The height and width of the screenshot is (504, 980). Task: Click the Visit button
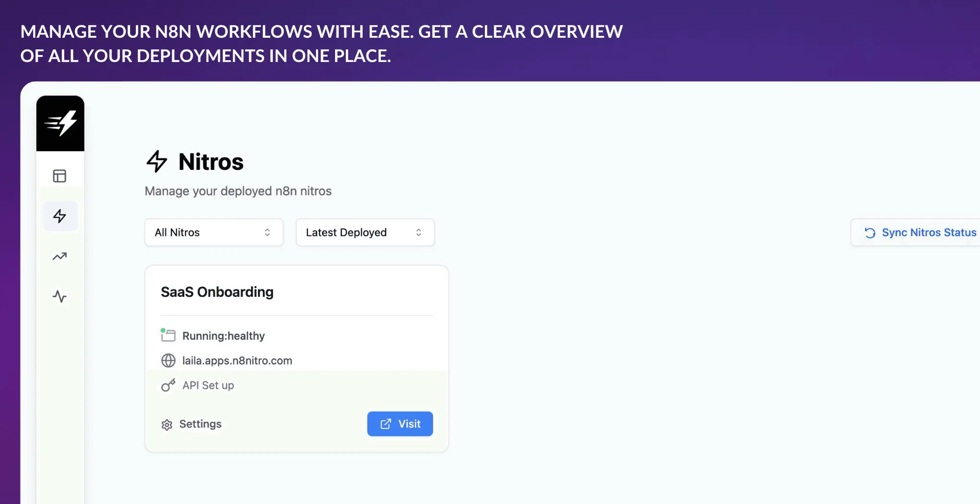tap(400, 424)
